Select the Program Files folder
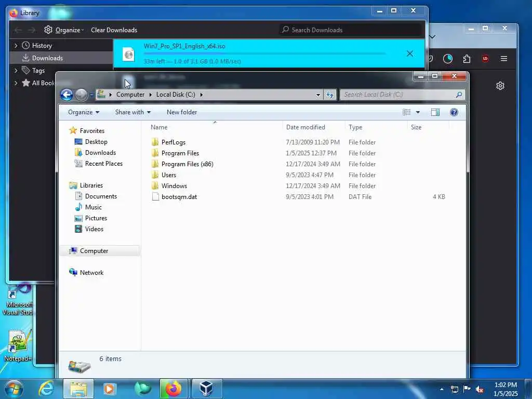532x399 pixels. tap(180, 153)
